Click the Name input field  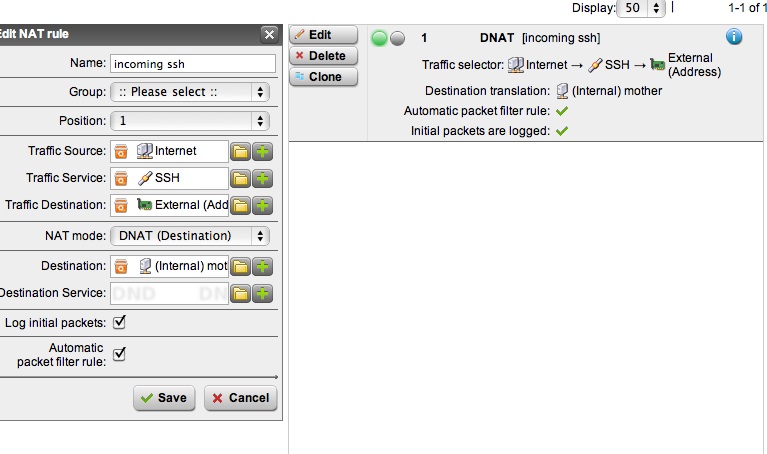click(192, 63)
